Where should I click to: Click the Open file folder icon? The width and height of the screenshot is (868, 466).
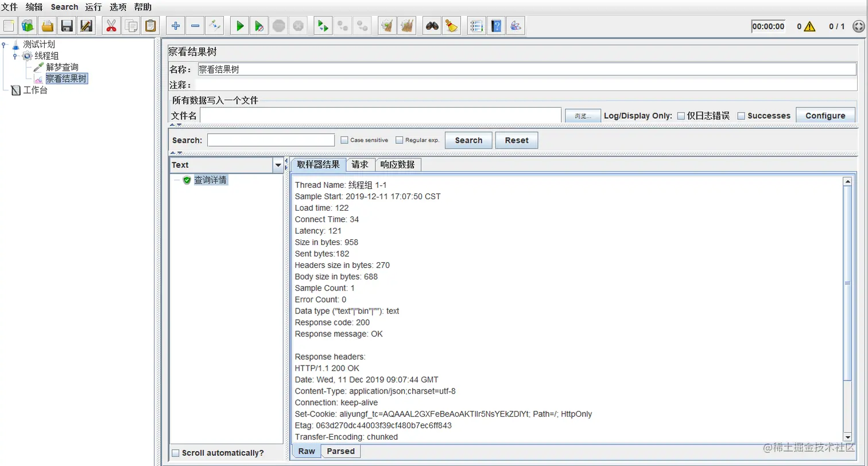coord(48,26)
